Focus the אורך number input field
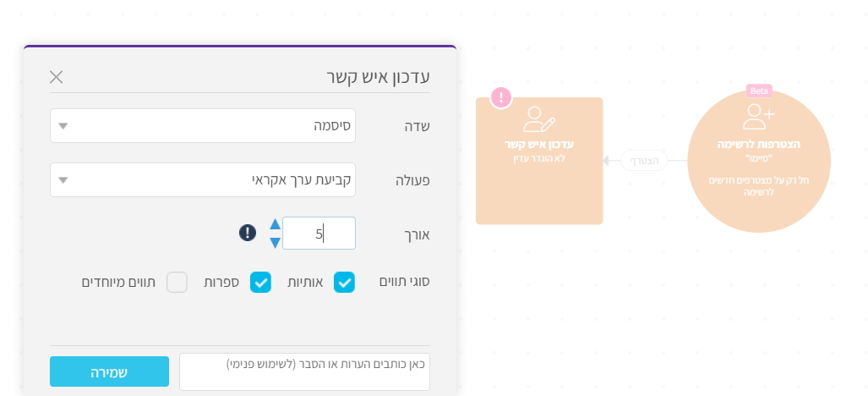This screenshot has width=868, height=396. pyautogui.click(x=319, y=233)
